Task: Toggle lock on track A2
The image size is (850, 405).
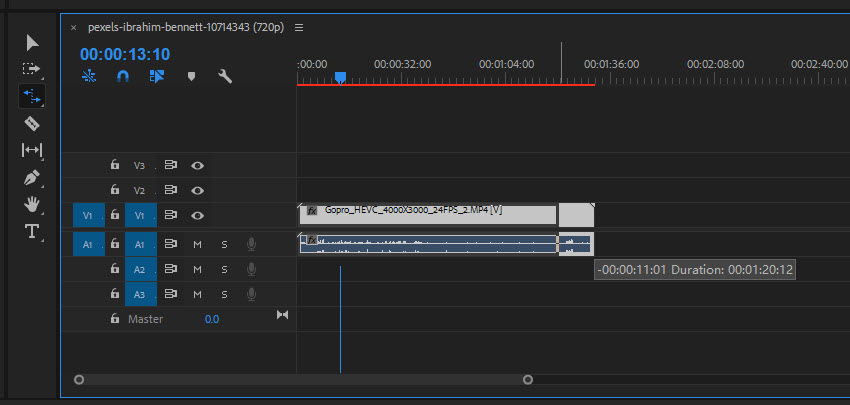Action: click(x=114, y=269)
